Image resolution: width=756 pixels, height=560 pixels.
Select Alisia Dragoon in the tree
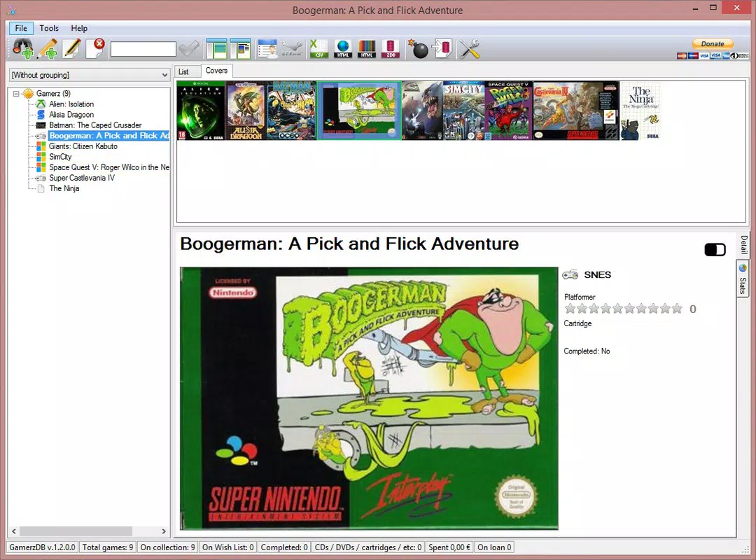pos(71,115)
